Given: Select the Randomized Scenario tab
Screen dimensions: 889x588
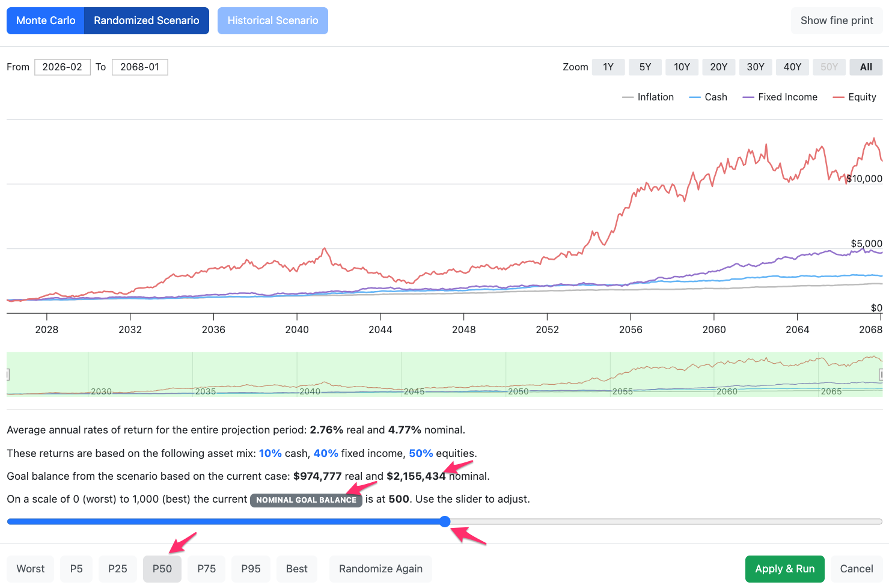Looking at the screenshot, I should [x=147, y=20].
